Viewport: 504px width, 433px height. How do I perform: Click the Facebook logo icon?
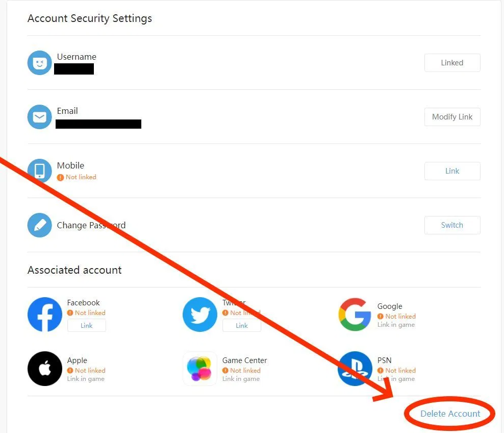click(x=45, y=315)
